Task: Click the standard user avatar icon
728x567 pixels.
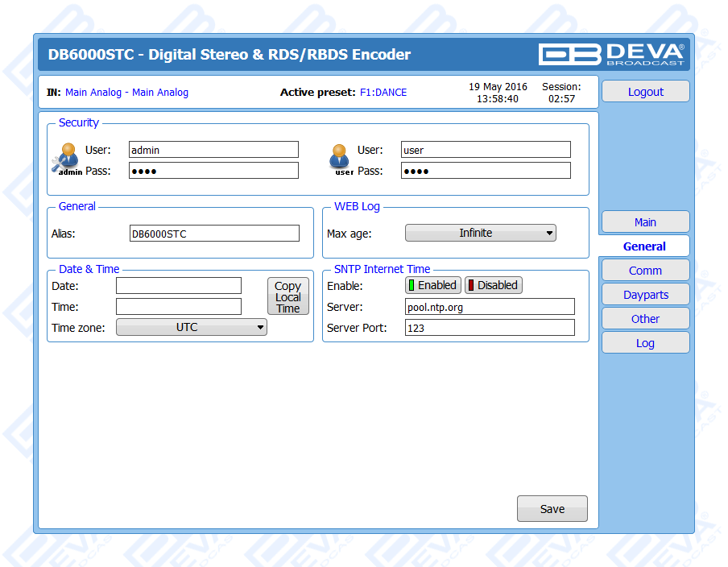Action: 341,159
